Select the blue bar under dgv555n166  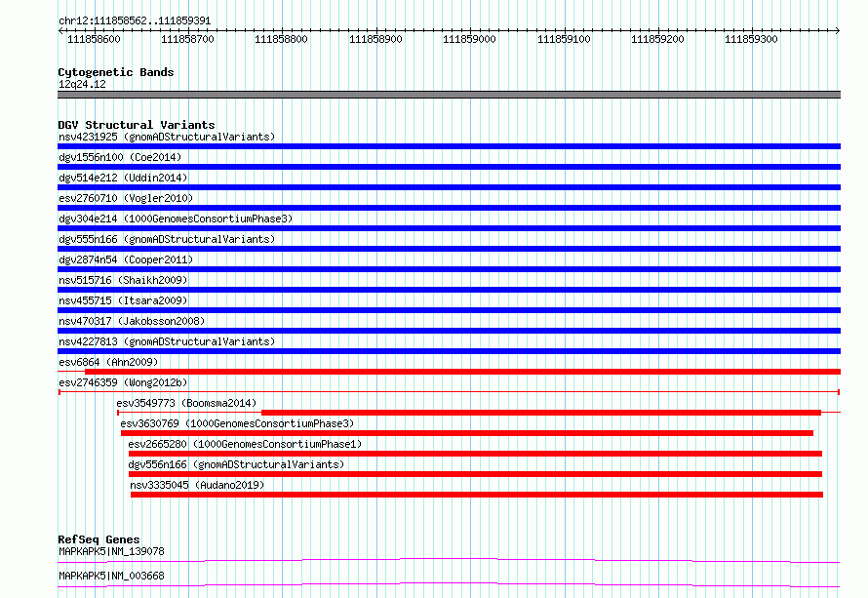tap(449, 249)
